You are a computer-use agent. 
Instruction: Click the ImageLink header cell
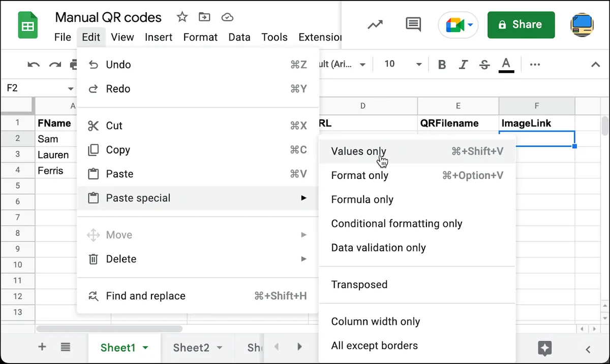pos(537,123)
